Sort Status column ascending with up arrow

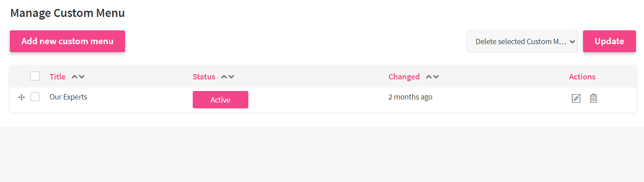[x=224, y=77]
